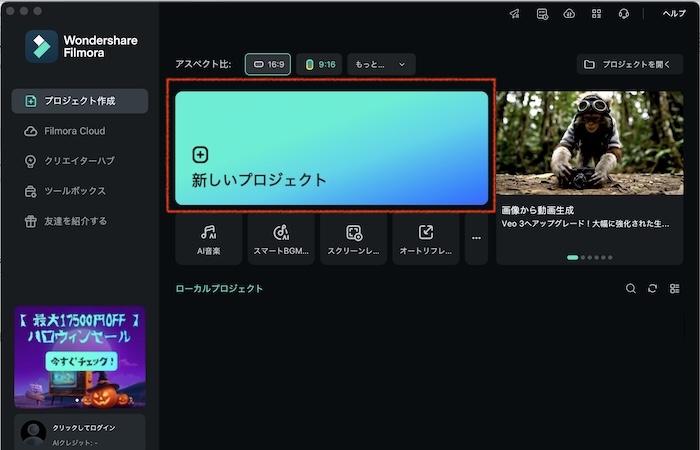Refresh the local projects list
This screenshot has width=700, height=450.
(x=652, y=288)
